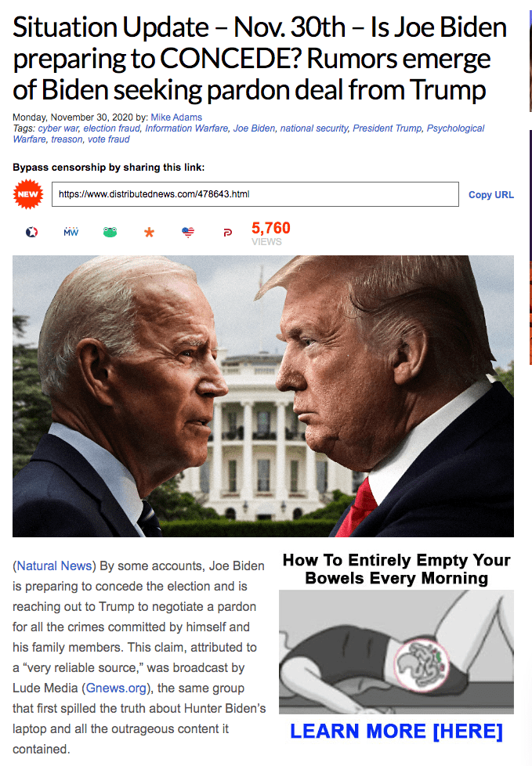Open the President Trump tag
The image size is (532, 766).
387,128
